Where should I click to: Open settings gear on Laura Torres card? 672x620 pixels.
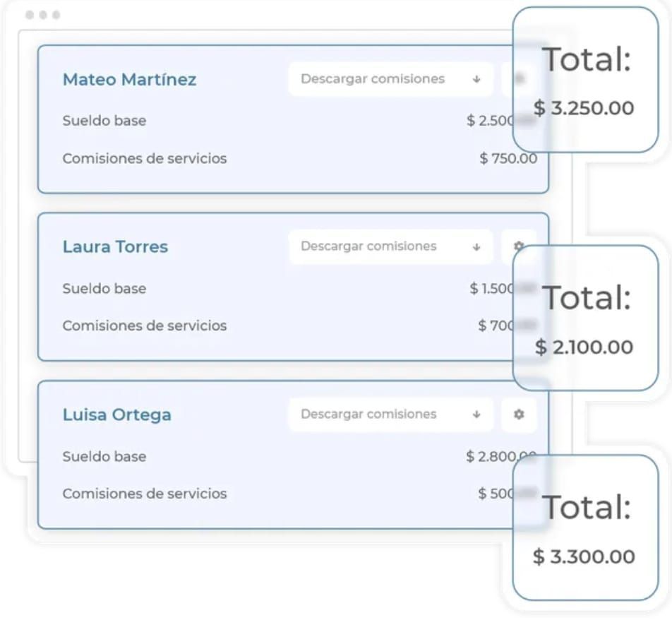tap(519, 246)
